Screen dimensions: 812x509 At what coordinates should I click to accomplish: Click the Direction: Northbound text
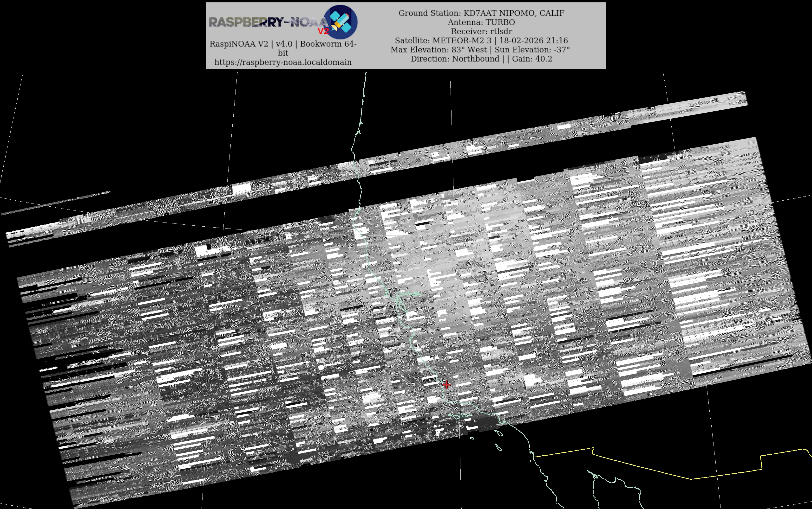(x=455, y=59)
